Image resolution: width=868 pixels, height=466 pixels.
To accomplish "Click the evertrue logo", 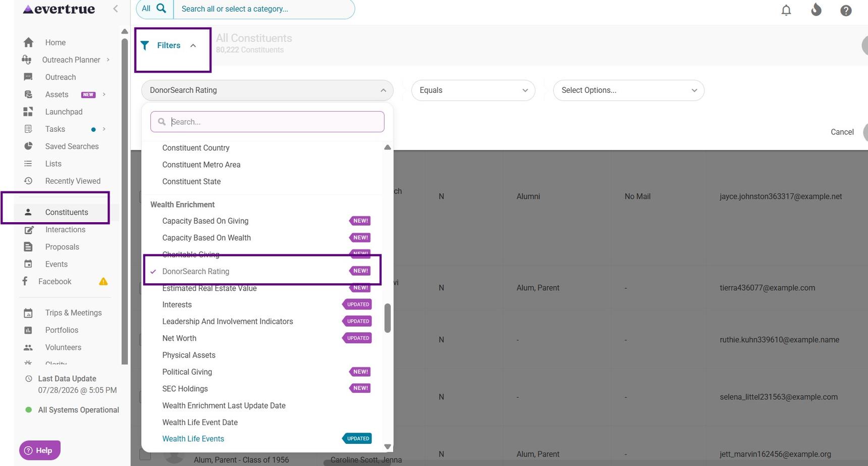I will [x=59, y=9].
